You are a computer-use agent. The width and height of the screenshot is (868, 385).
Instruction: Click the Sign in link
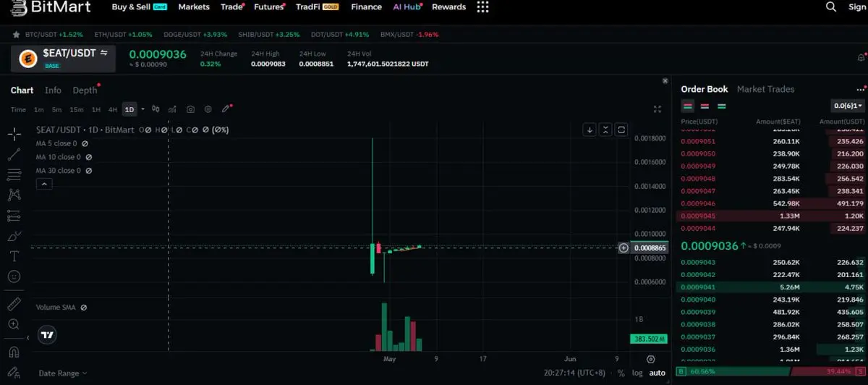click(x=856, y=7)
